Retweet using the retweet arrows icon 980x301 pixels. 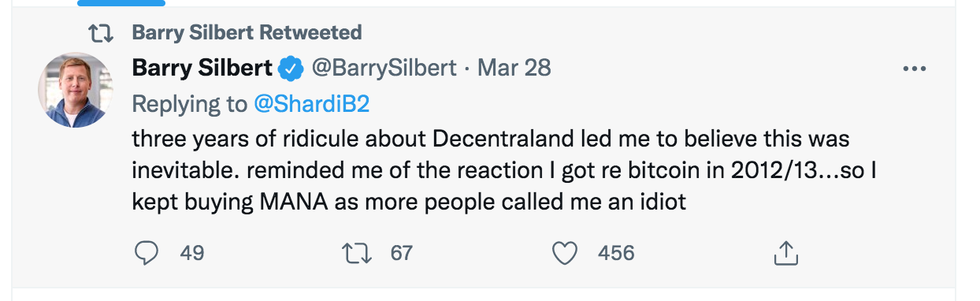tap(357, 253)
